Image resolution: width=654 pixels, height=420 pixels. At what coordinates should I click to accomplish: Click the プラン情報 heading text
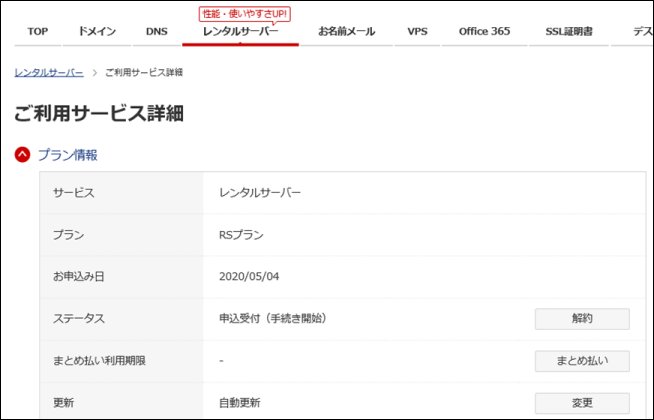pyautogui.click(x=68, y=155)
